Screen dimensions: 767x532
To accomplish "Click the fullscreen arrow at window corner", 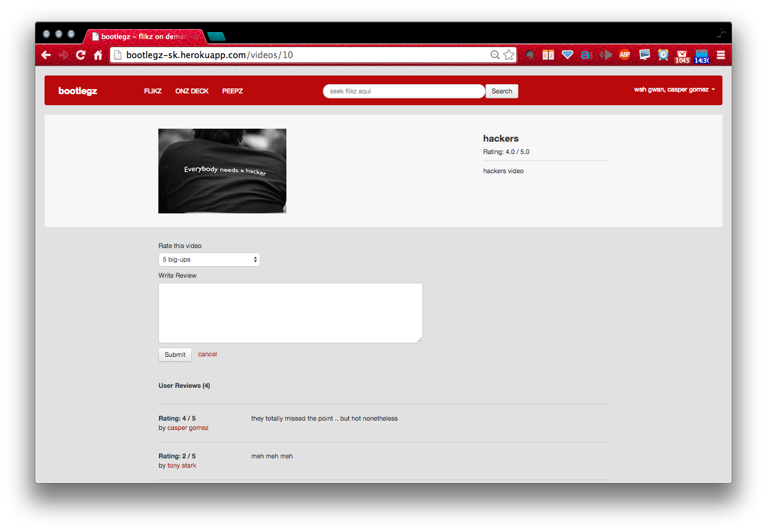I will click(721, 33).
